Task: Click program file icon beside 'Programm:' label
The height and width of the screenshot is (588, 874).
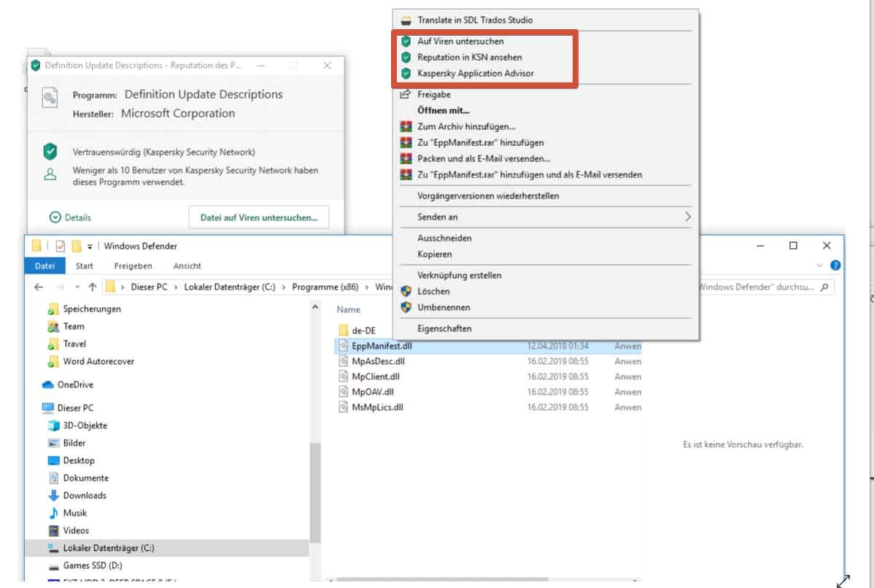Action: (x=50, y=98)
